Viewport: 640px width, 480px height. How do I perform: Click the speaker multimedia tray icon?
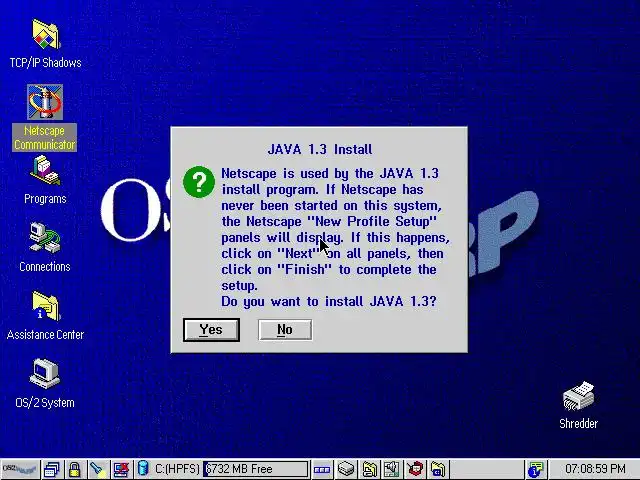(x=391, y=469)
